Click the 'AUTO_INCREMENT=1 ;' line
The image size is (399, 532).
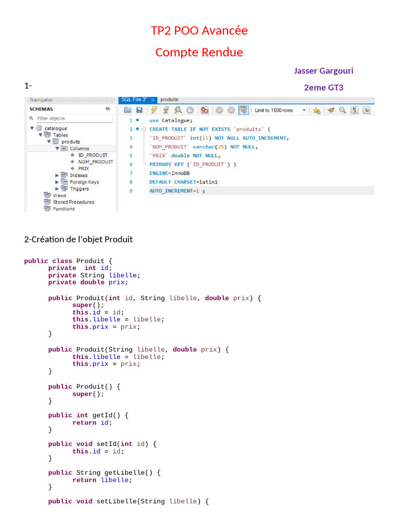177,191
